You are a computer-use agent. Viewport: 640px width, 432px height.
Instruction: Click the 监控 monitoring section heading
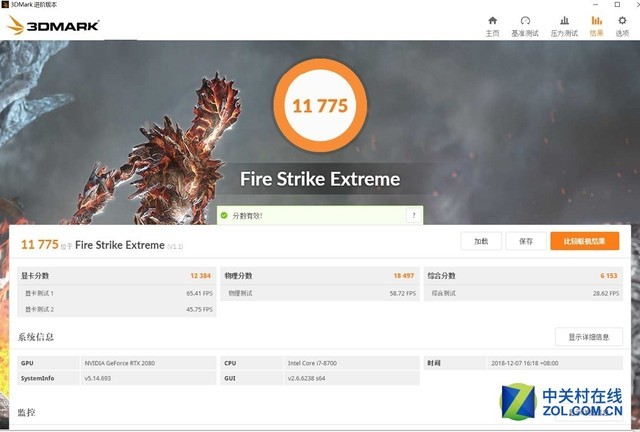pos(26,412)
